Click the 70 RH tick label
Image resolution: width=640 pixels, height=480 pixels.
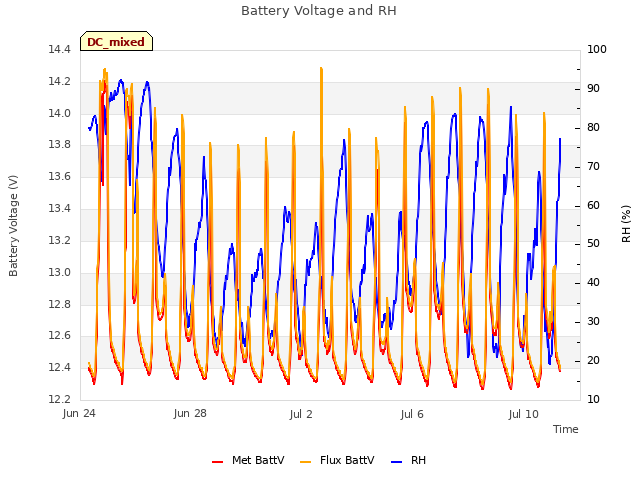pyautogui.click(x=593, y=166)
